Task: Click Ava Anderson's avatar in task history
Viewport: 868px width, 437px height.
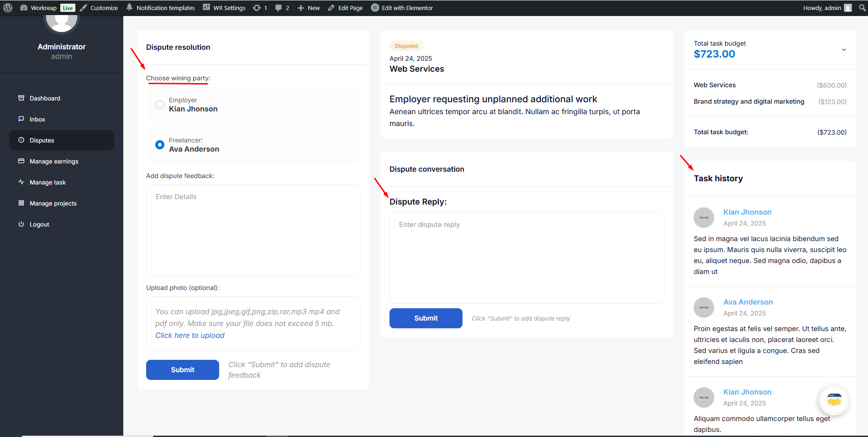Action: point(704,307)
